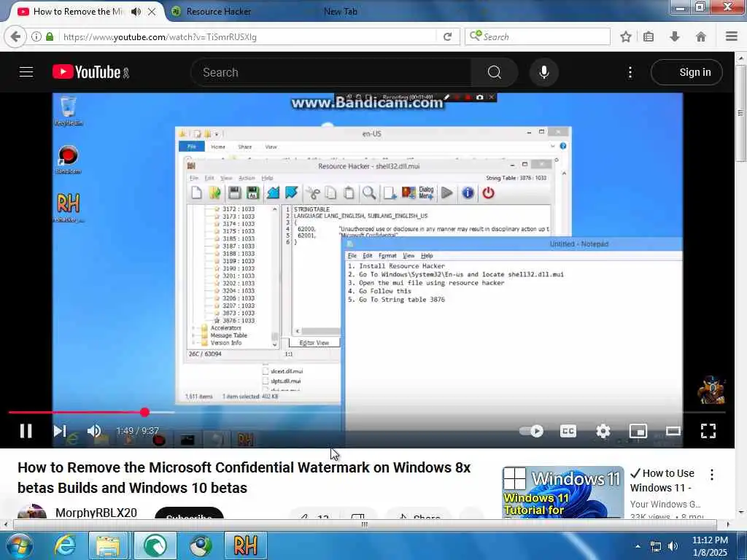
Task: Click the 1:49 / 9:37 time display
Action: coord(137,431)
